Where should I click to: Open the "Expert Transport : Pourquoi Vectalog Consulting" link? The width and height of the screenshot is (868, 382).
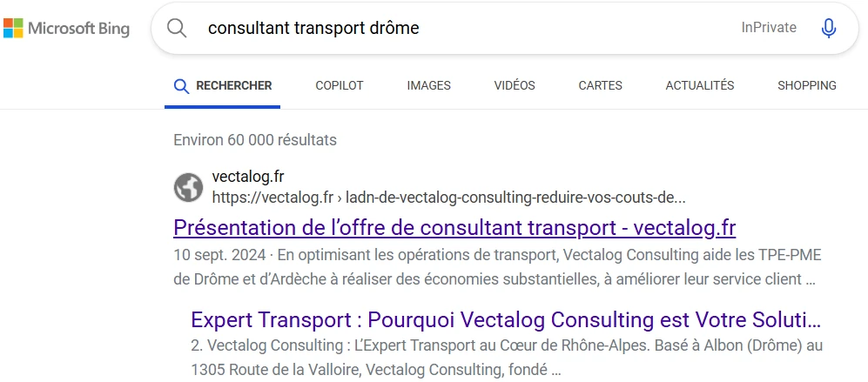505,318
